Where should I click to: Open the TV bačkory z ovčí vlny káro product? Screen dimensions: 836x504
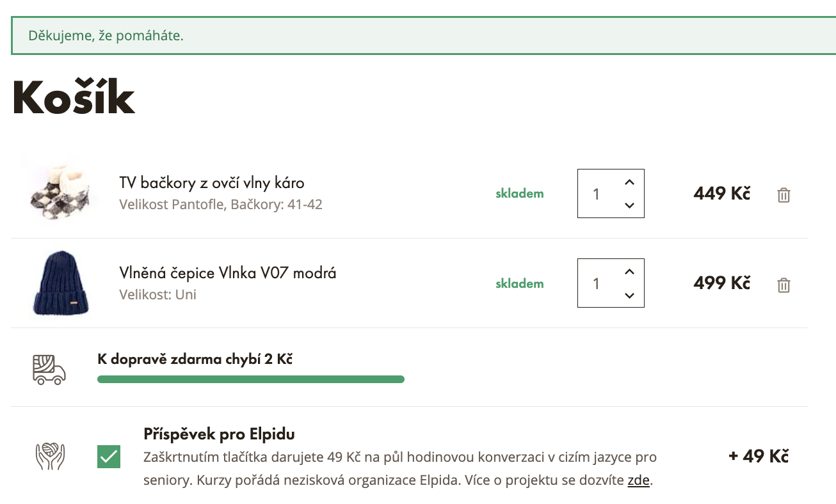[212, 183]
